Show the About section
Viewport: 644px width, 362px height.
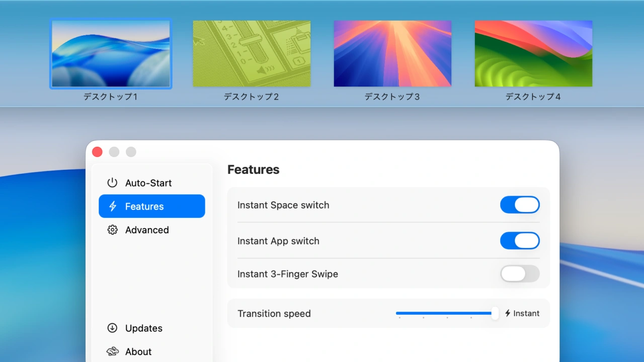click(x=152, y=351)
